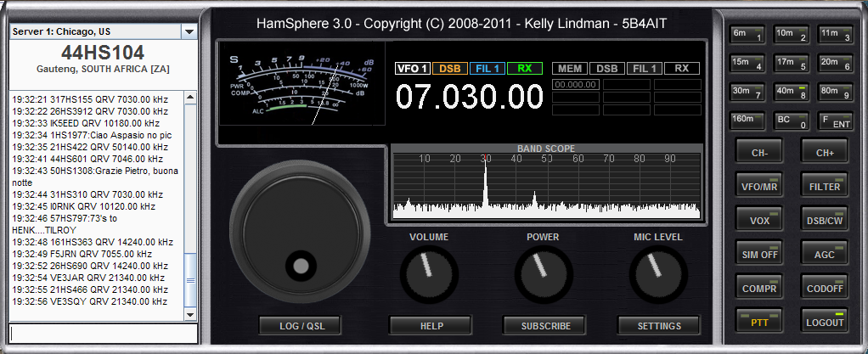The width and height of the screenshot is (868, 354).
Task: Cycle the FILTER setting
Action: [x=825, y=185]
